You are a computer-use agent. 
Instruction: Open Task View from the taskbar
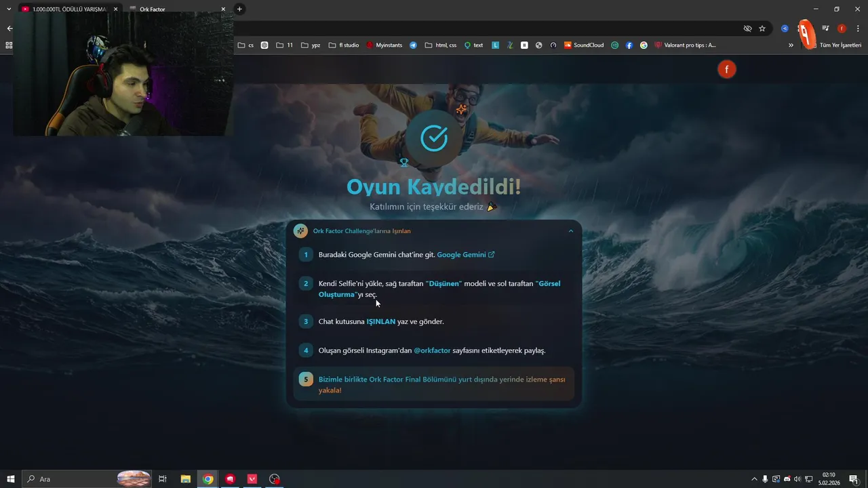(x=163, y=479)
